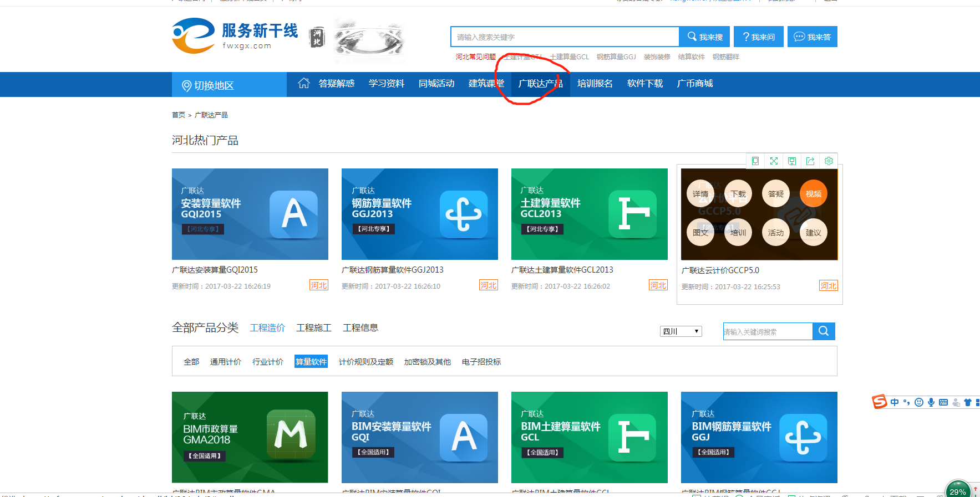Click the phone view icon in green toolbar
The image size is (980, 497).
755,161
